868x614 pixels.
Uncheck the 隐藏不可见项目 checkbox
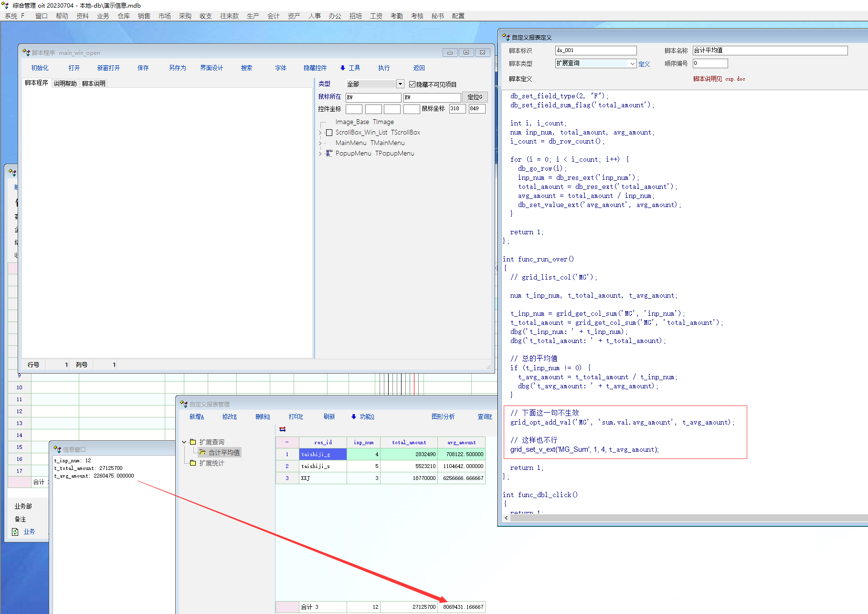point(412,84)
